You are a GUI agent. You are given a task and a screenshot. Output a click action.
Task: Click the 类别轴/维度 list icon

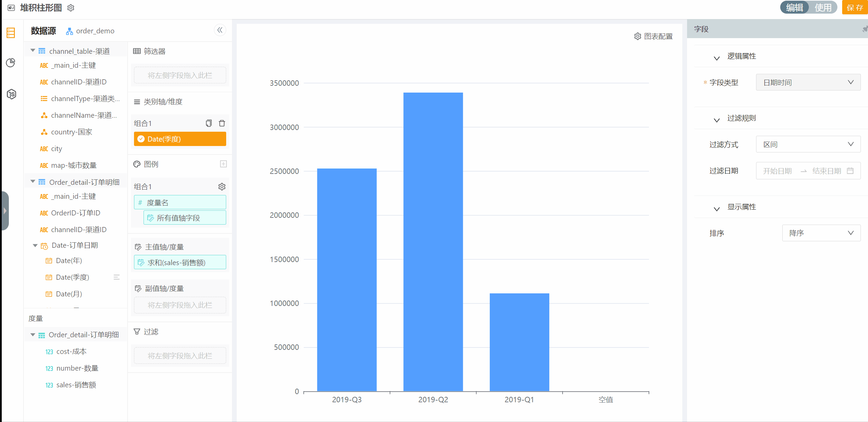pyautogui.click(x=137, y=102)
